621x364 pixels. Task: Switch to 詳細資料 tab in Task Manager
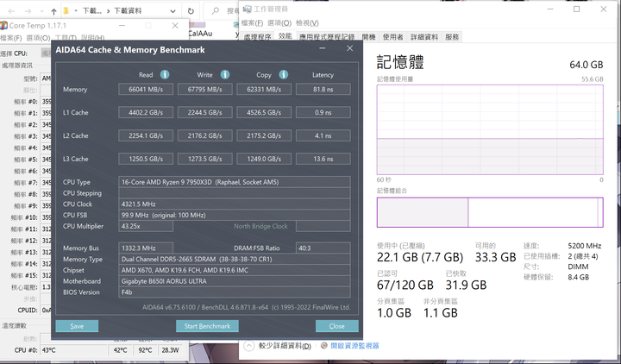(x=424, y=37)
